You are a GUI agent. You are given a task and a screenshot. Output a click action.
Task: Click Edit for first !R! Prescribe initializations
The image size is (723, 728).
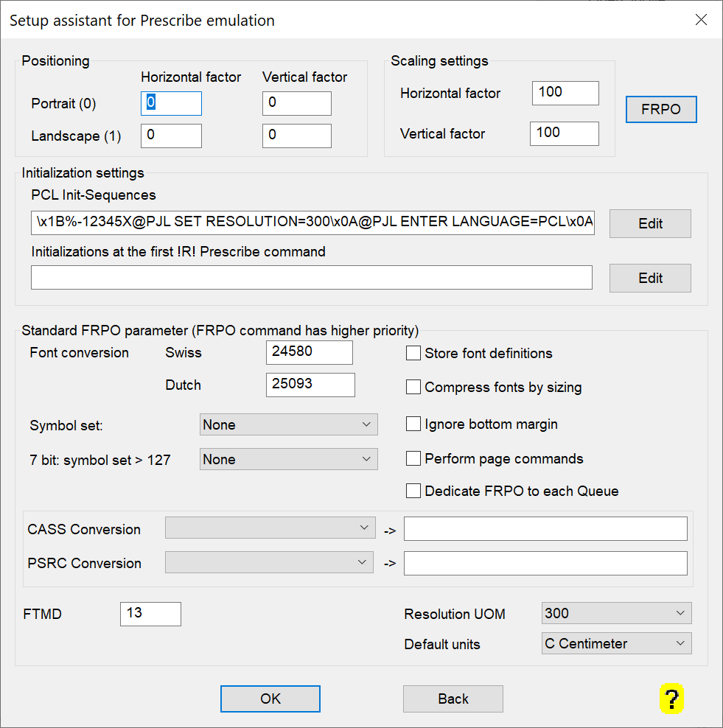(x=650, y=278)
